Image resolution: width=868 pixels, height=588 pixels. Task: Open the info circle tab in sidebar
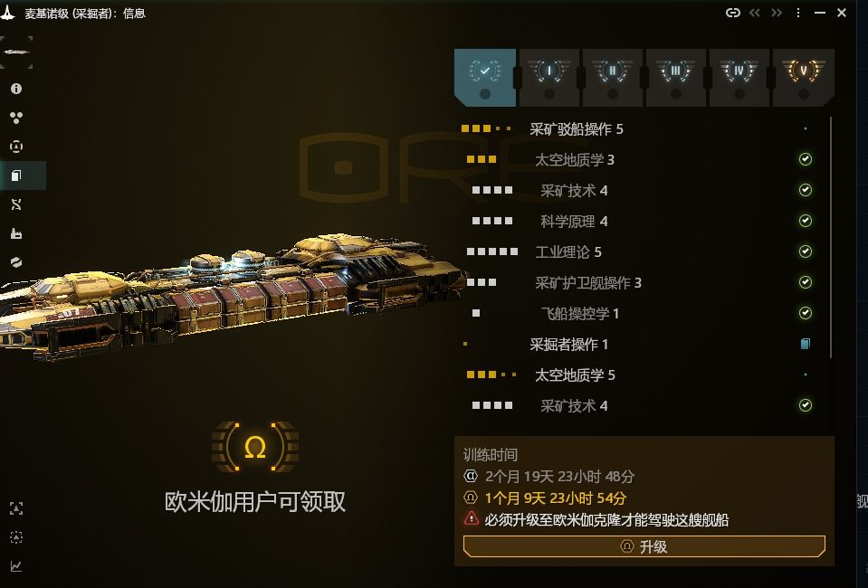tap(16, 89)
